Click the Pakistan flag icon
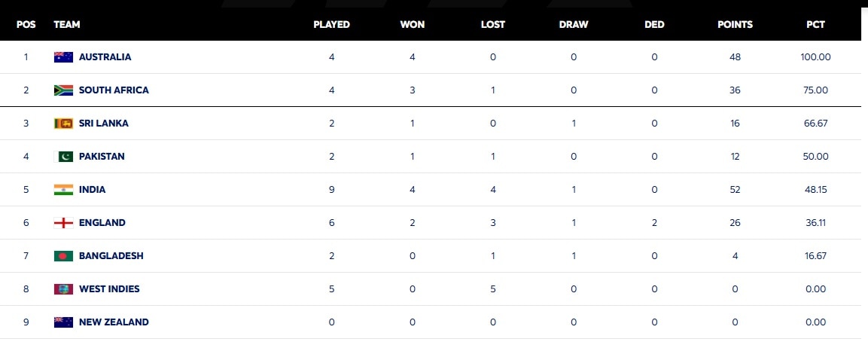The width and height of the screenshot is (868, 348). pyautogui.click(x=63, y=157)
